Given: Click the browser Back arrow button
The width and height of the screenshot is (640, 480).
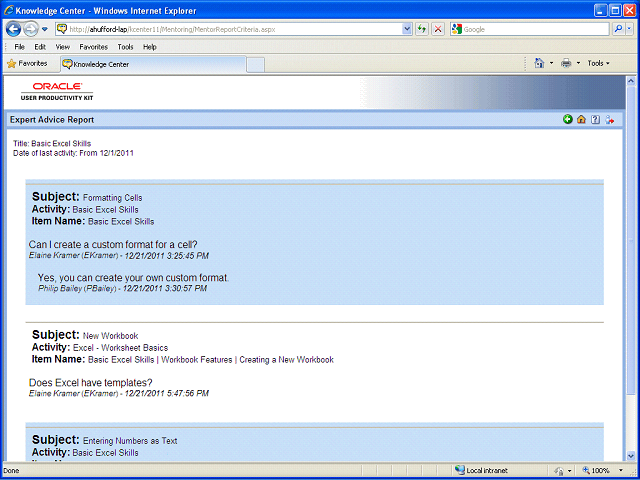Looking at the screenshot, I should point(13,29).
